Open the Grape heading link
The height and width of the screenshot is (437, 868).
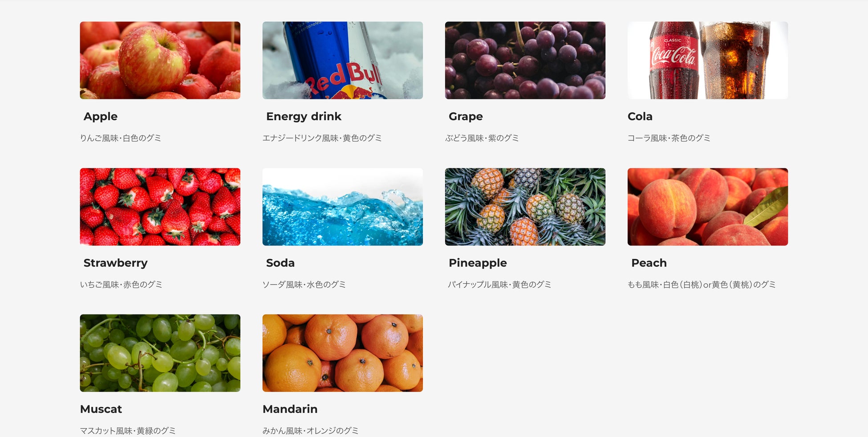point(466,117)
